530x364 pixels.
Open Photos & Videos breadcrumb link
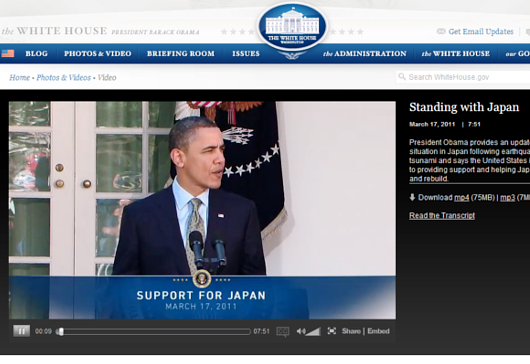(x=64, y=77)
